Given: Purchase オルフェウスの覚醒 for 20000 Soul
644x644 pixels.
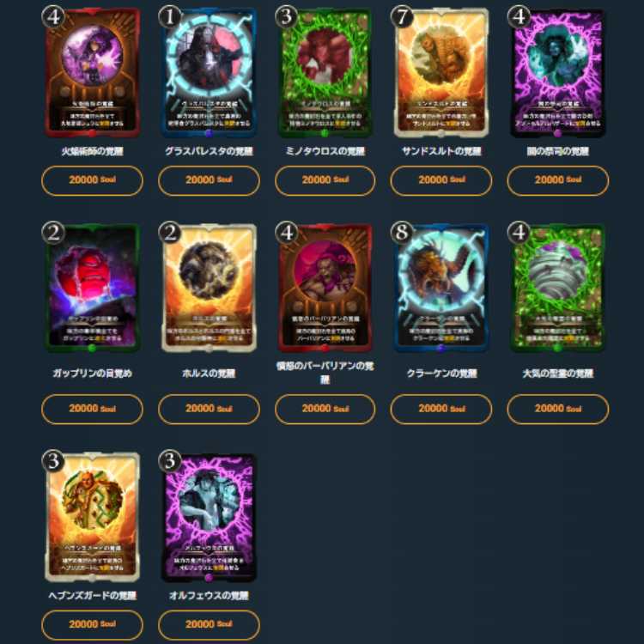Looking at the screenshot, I should pos(209,624).
